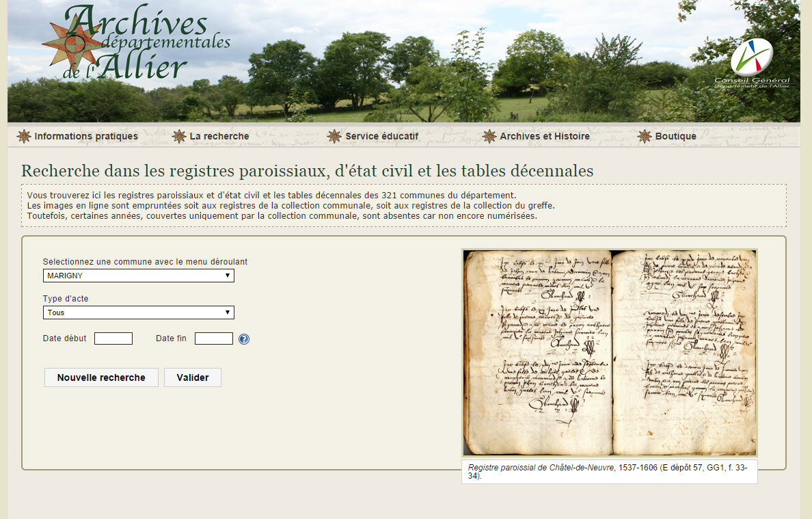Viewport: 812px width, 519px height.
Task: Open the Type d'acte dropdown
Action: coord(138,312)
